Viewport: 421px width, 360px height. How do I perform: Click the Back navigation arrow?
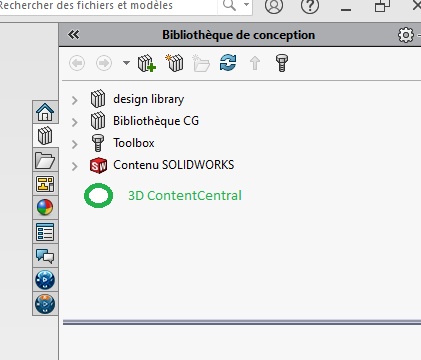click(77, 63)
